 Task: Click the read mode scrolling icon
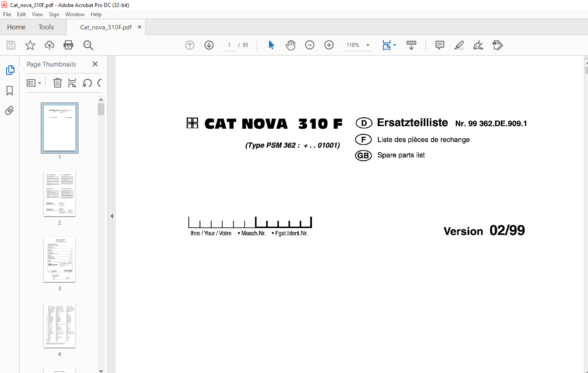point(411,45)
